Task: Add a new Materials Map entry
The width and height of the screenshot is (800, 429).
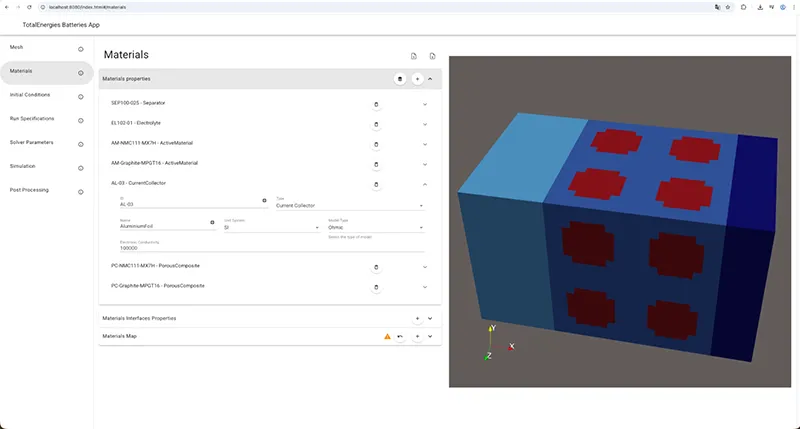Action: coord(417,336)
